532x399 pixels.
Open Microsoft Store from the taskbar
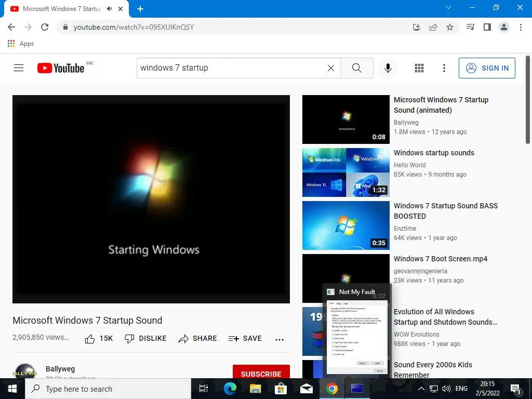(281, 389)
